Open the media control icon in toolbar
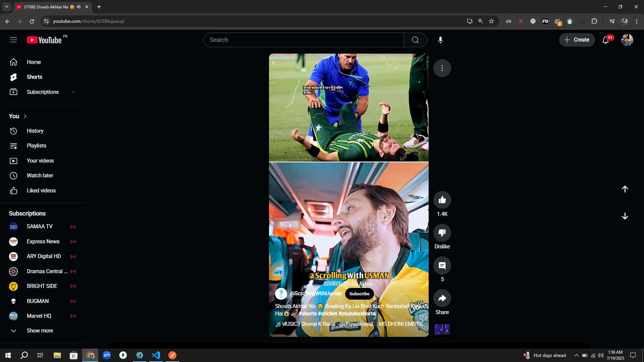 (x=612, y=21)
